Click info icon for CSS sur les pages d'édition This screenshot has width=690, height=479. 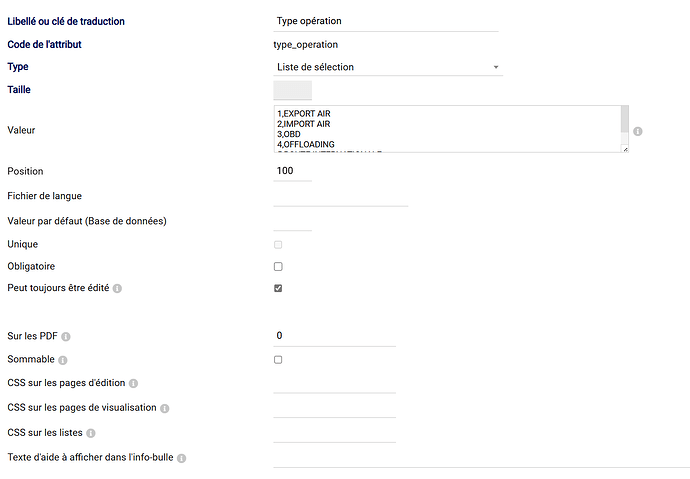pyautogui.click(x=133, y=384)
